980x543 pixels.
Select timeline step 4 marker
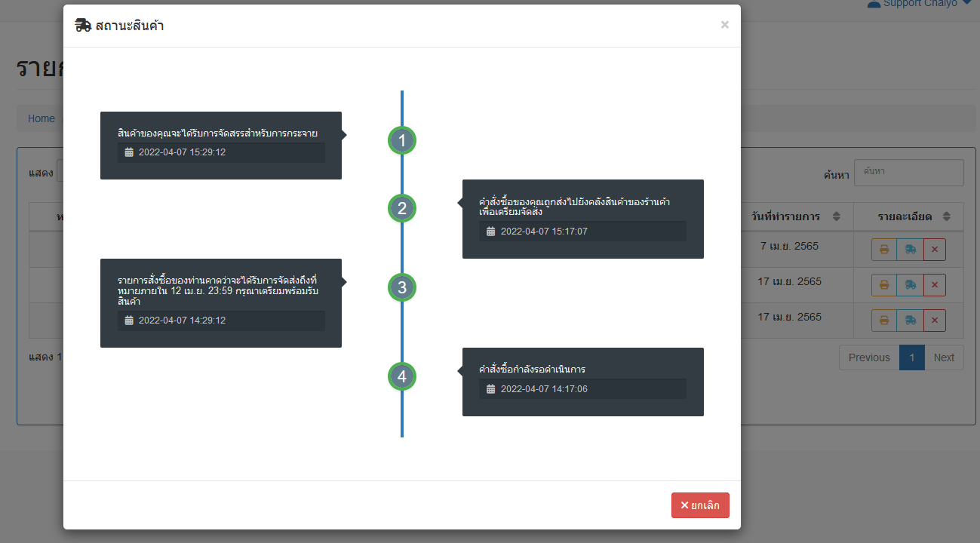pos(402,376)
